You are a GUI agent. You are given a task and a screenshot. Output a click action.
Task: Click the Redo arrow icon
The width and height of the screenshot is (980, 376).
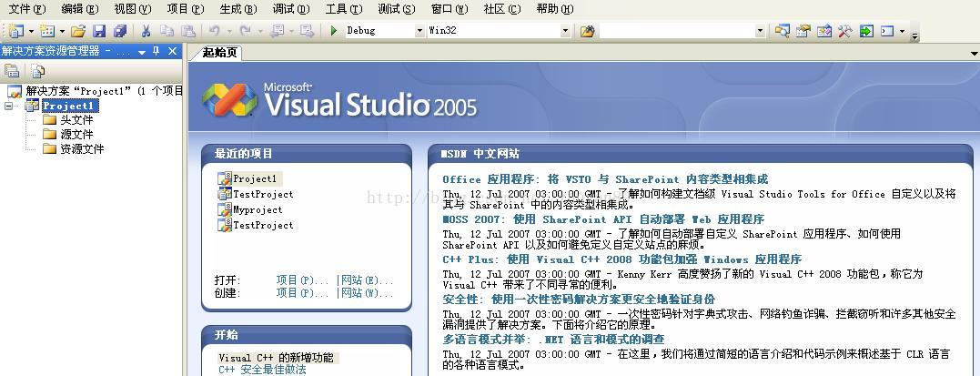tap(245, 31)
